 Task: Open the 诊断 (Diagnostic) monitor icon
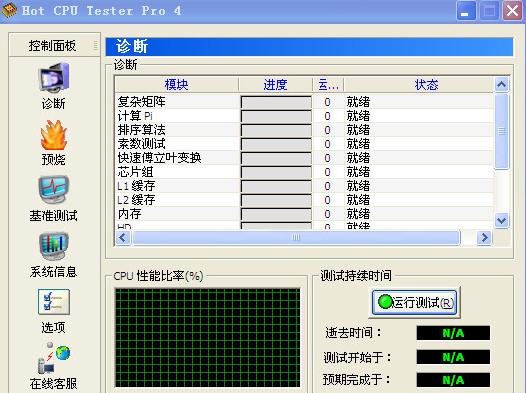[x=54, y=78]
